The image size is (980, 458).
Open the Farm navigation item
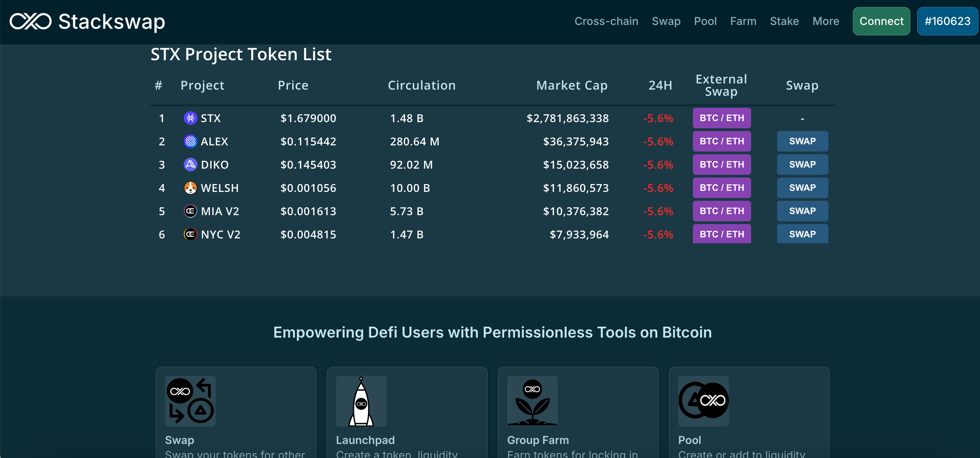[743, 21]
